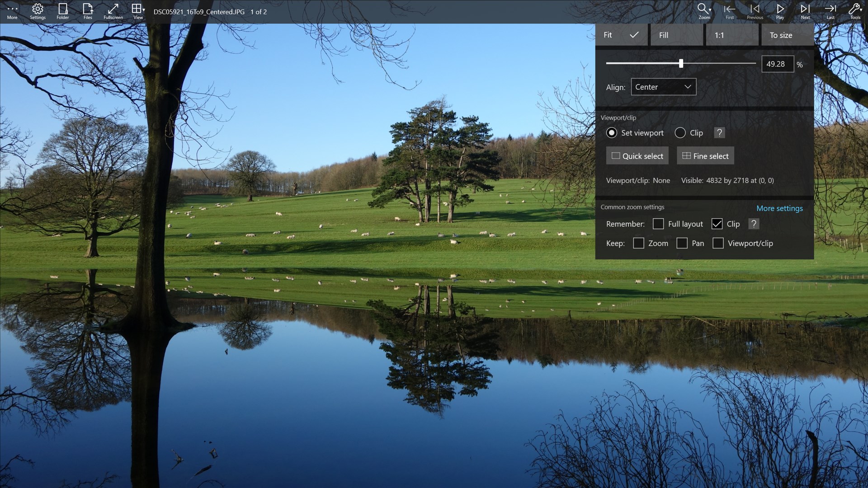The image size is (868, 488).
Task: Open the Align dropdown set to Center
Action: (x=663, y=87)
